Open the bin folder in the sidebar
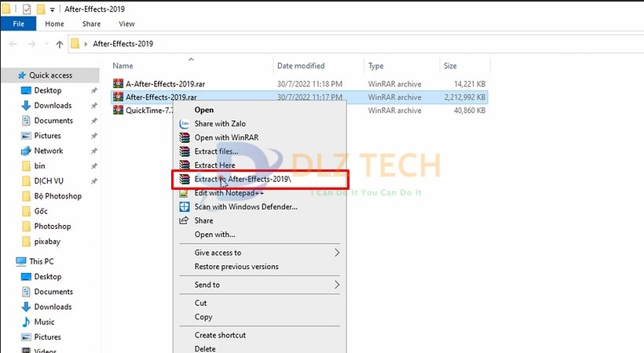The height and width of the screenshot is (353, 644). (x=39, y=166)
